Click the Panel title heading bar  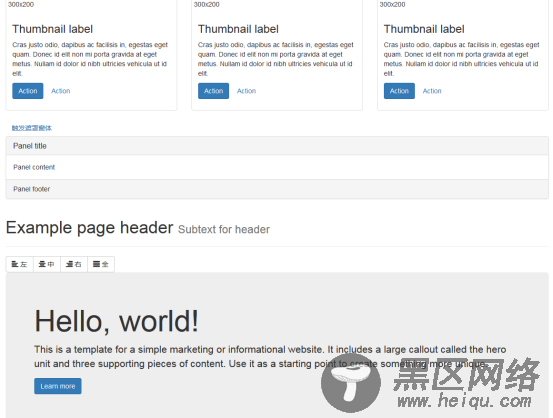277,146
